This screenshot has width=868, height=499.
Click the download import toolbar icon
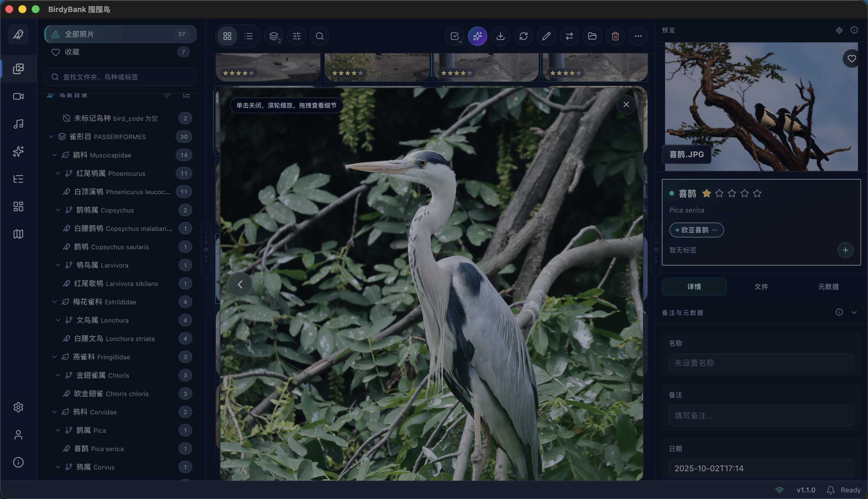[x=500, y=36]
